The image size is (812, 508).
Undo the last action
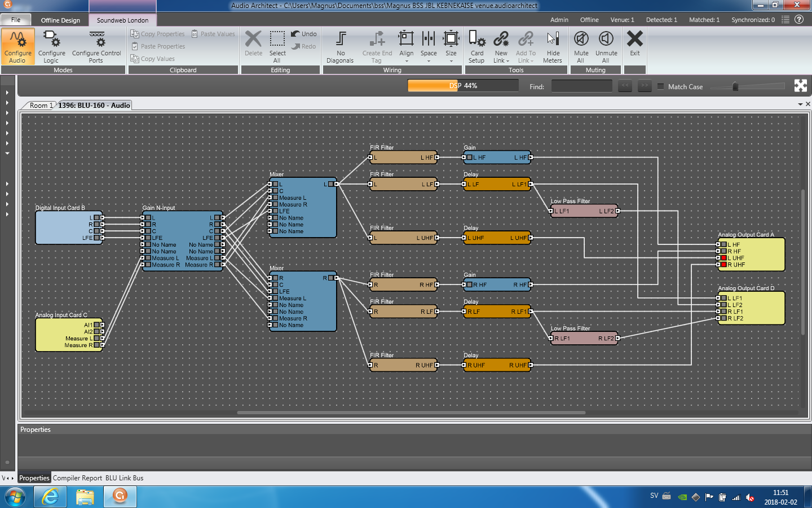click(304, 34)
